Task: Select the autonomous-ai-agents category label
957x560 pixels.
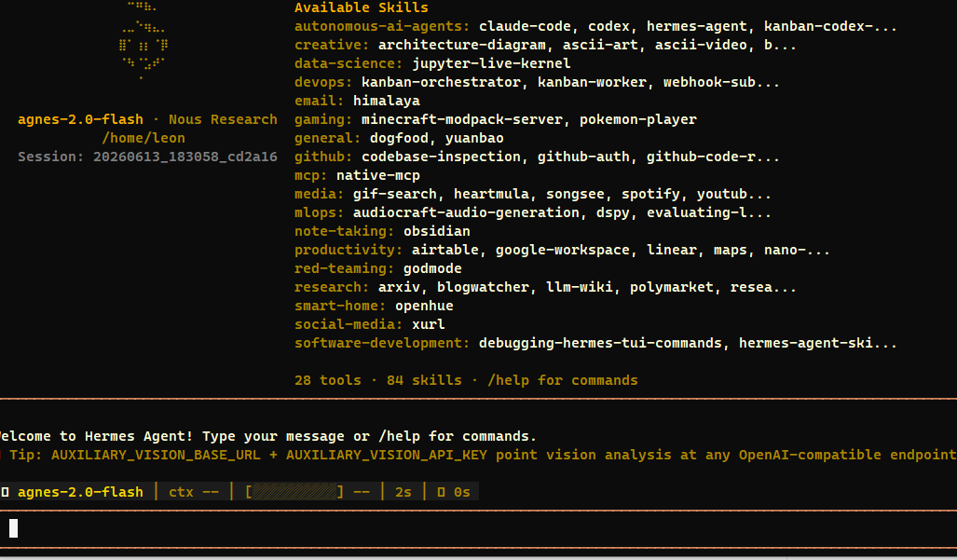Action: (382, 26)
